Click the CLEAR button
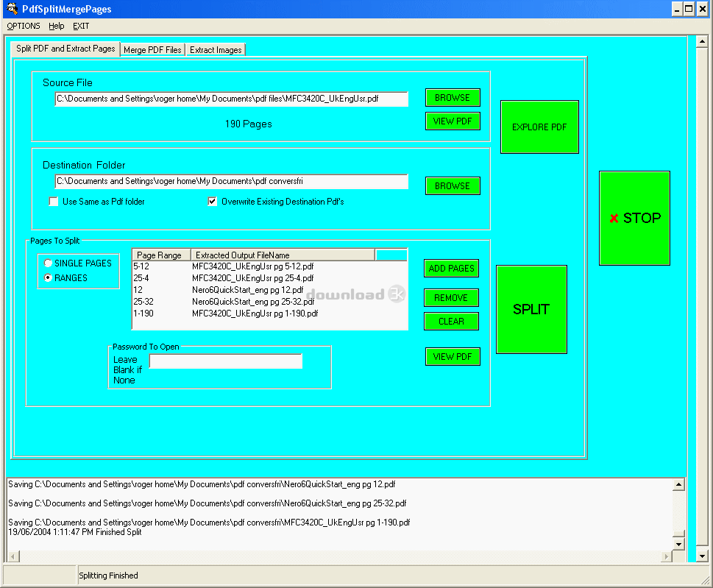Viewport: 713px width, 588px height. 451,322
